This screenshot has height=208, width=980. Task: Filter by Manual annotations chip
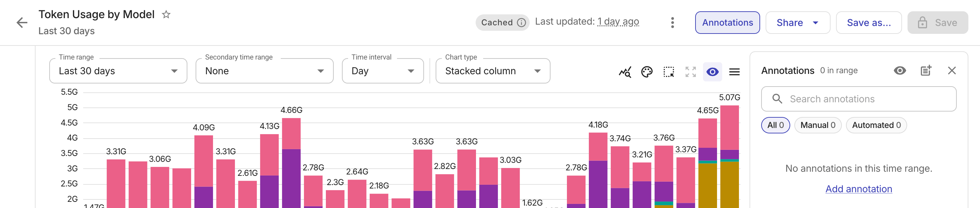pos(818,125)
